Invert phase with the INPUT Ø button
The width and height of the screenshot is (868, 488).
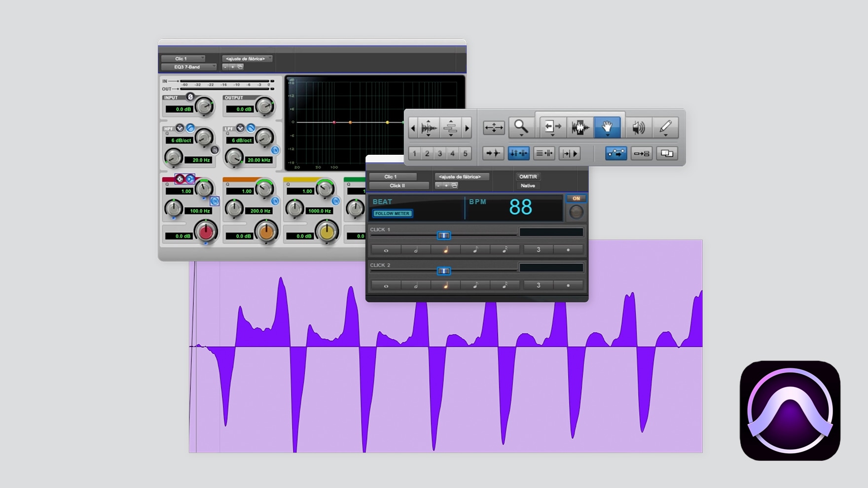(190, 97)
